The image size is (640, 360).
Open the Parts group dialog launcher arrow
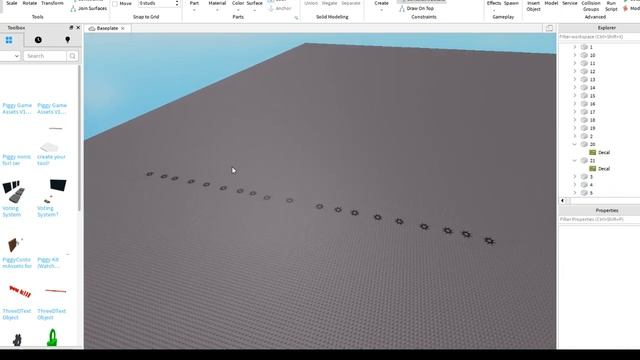[296, 18]
